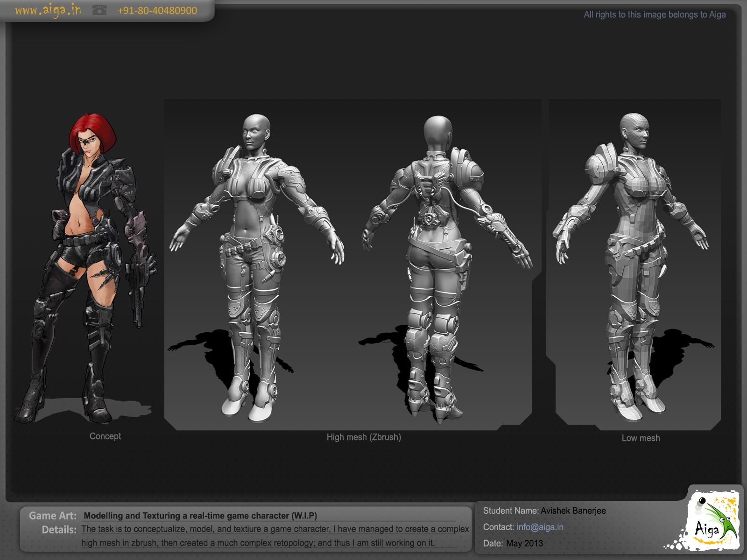This screenshot has height=560, width=747.
Task: Click the 'Date:' label
Action: pos(493,543)
